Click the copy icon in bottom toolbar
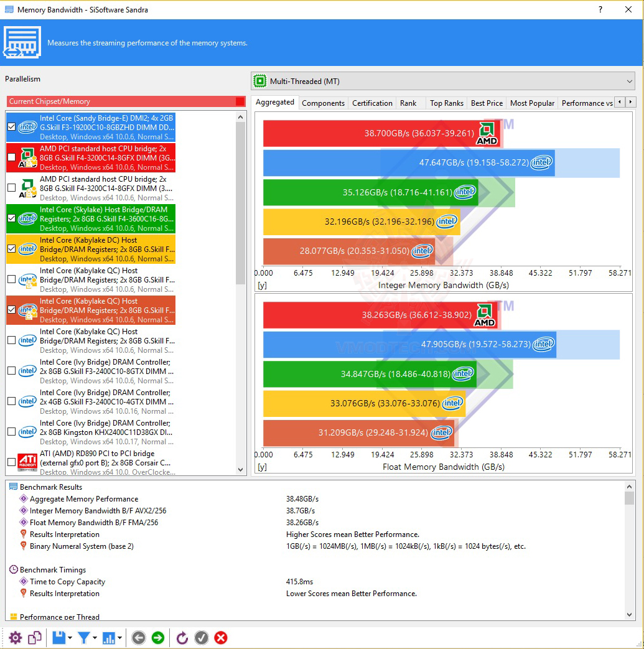Image resolution: width=644 pixels, height=649 pixels. click(x=35, y=638)
